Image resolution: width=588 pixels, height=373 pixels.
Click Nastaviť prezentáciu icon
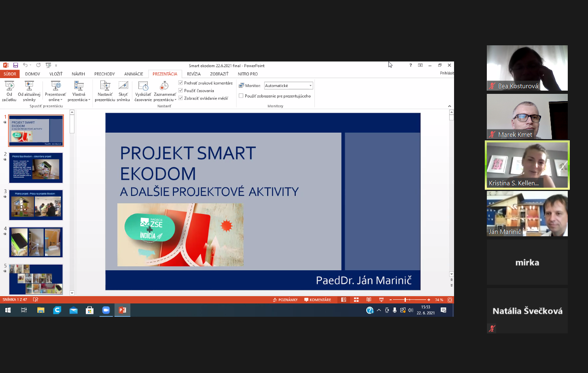tap(105, 86)
